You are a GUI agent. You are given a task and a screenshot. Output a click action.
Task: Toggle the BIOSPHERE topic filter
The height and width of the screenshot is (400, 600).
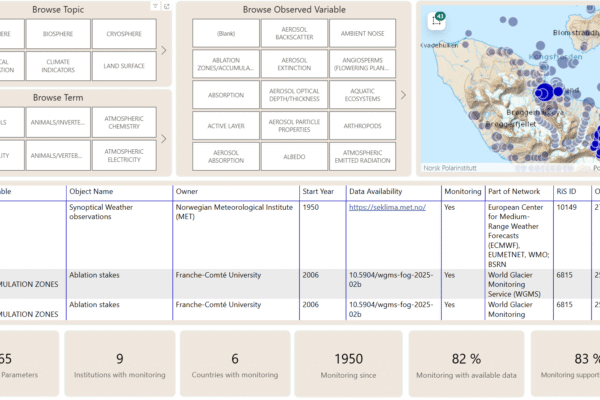point(58,34)
